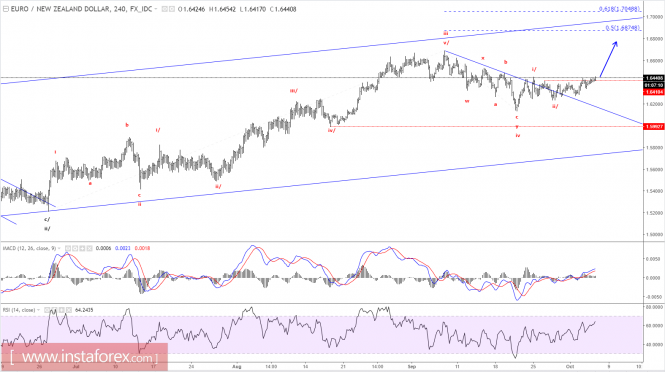Click the third MACD legend icon, left of the X
The image size is (665, 372).
click(82, 249)
